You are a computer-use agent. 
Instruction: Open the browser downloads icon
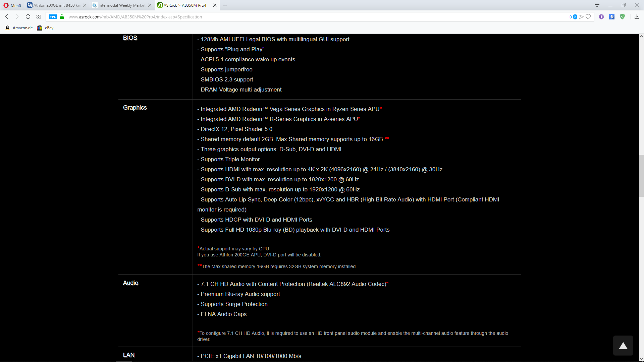(x=637, y=17)
